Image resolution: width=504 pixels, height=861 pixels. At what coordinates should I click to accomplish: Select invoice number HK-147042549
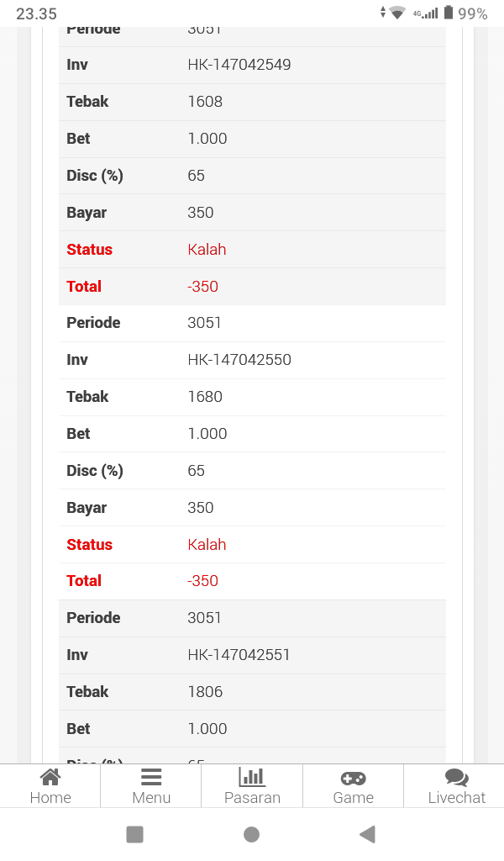(x=239, y=65)
